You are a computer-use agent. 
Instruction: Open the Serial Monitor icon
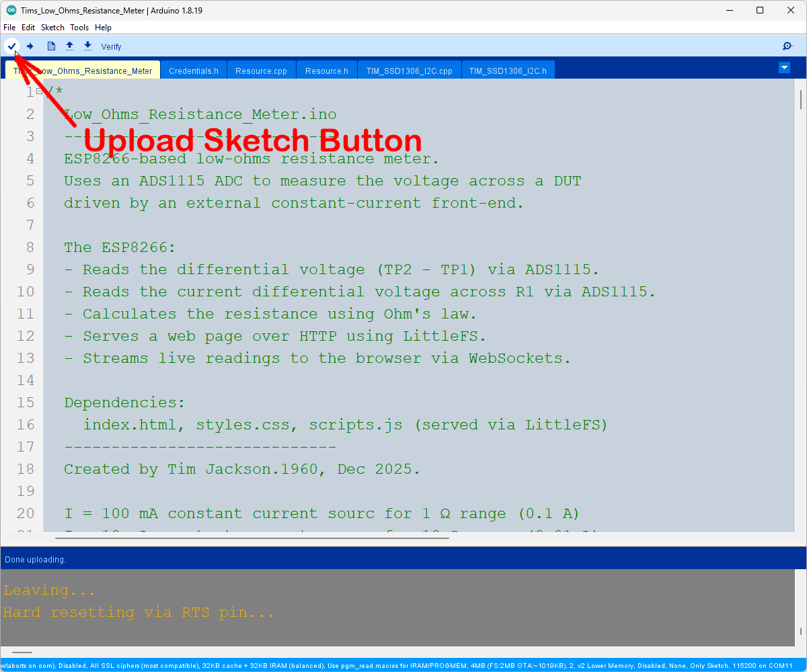pyautogui.click(x=787, y=46)
